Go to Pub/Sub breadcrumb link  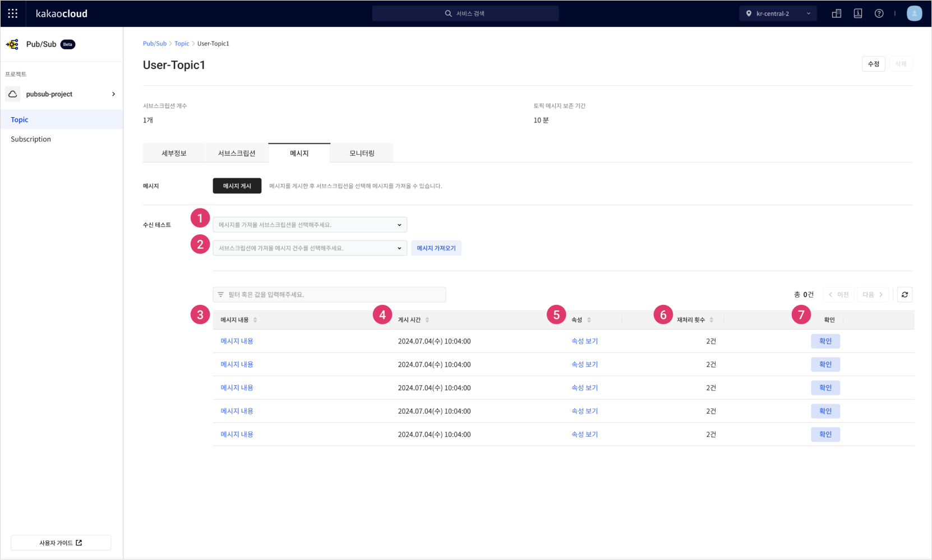coord(155,43)
